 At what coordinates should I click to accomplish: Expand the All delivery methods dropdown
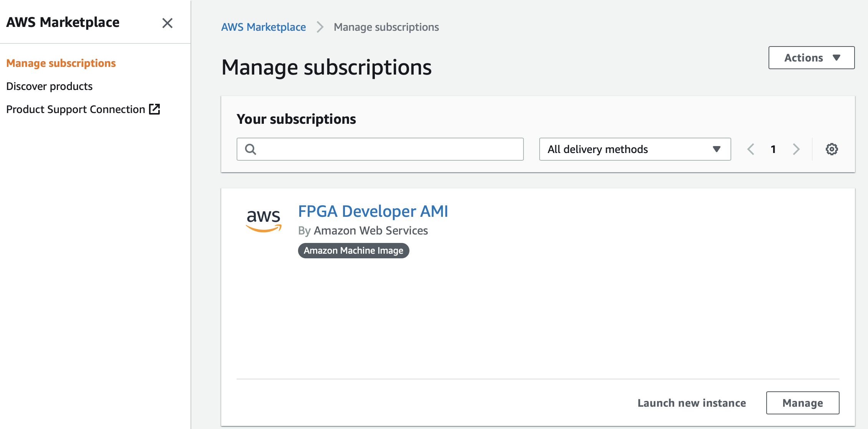(x=634, y=148)
